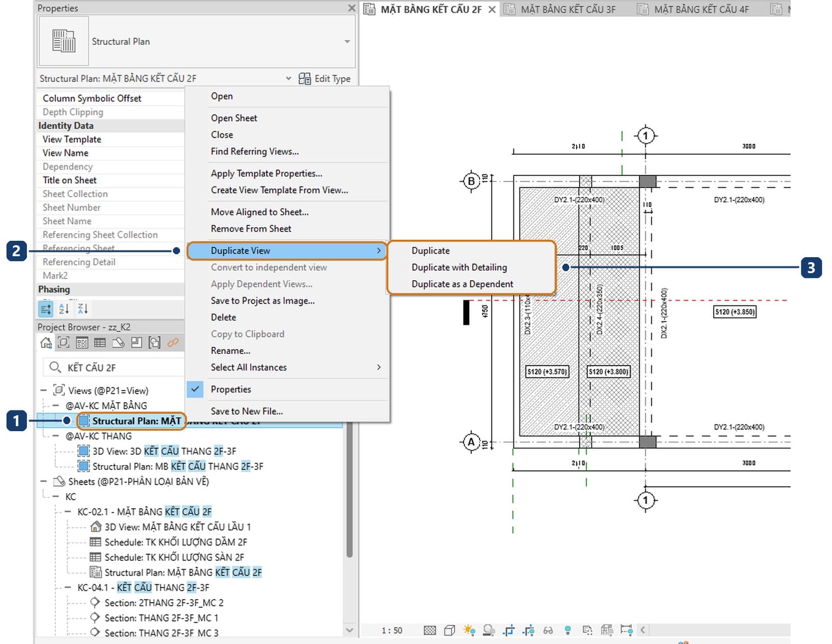Toggle Sun Path icon
832x644 pixels.
click(469, 630)
